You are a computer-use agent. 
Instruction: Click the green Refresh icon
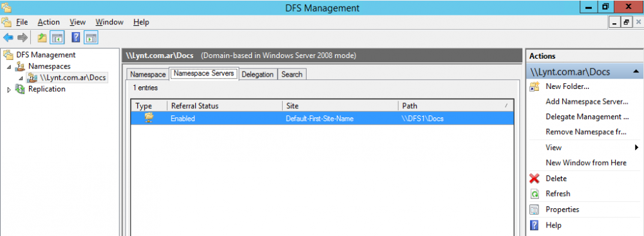pos(535,193)
